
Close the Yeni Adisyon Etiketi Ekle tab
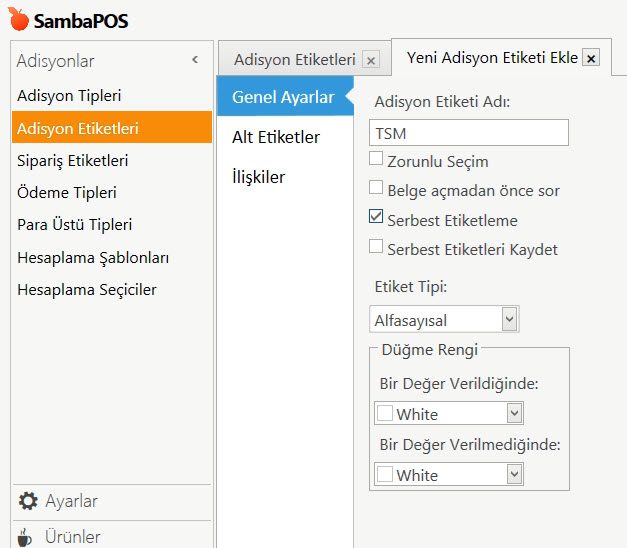click(591, 59)
